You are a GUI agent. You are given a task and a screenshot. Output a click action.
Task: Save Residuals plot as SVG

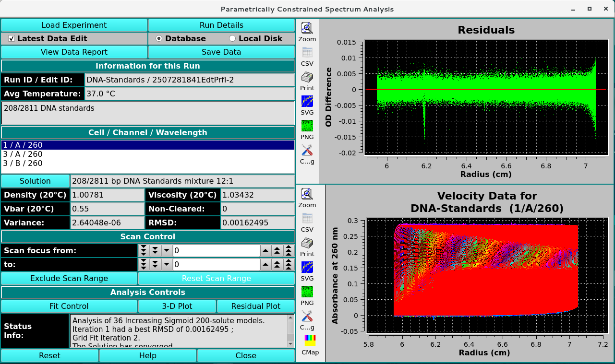[307, 102]
